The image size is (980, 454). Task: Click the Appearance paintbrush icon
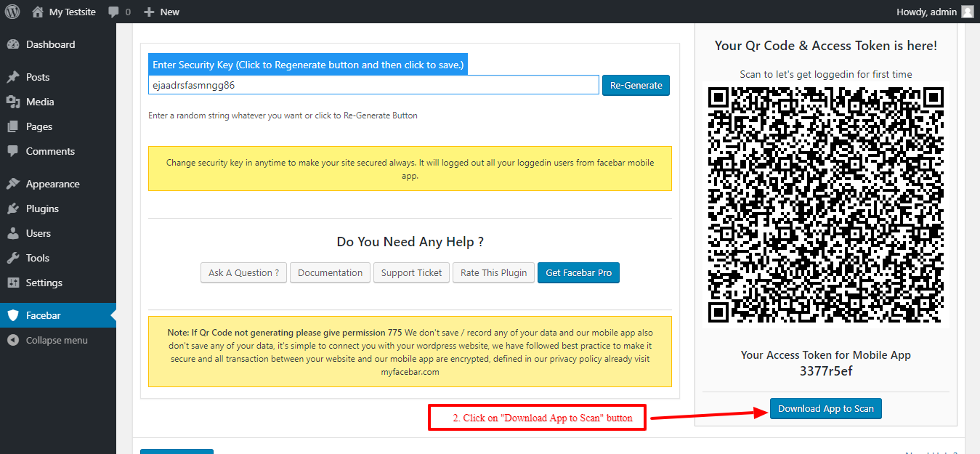click(x=13, y=184)
